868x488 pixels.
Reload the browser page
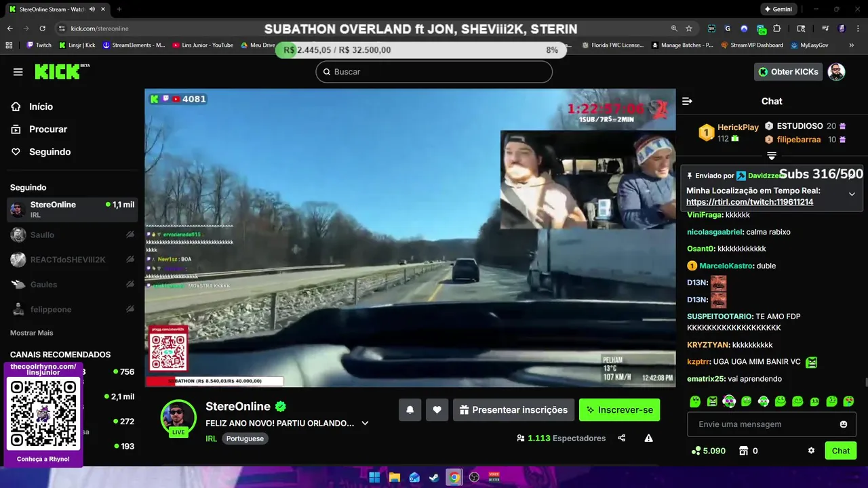(42, 28)
